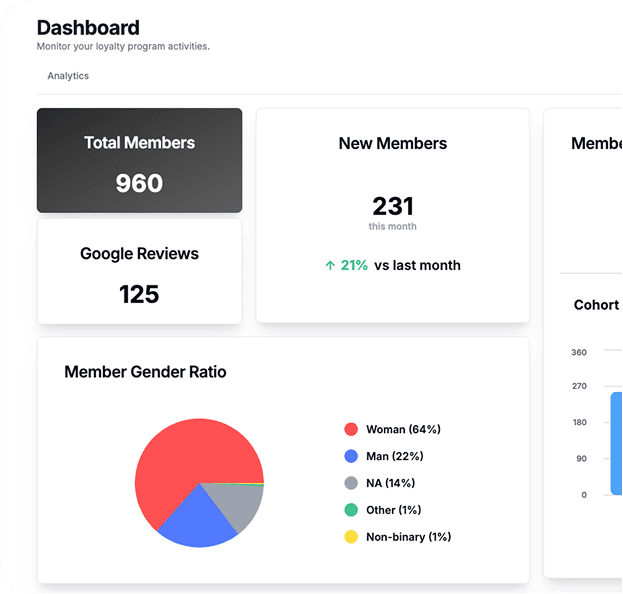Click the red Woman legend dot
The image size is (623, 594).
(x=351, y=429)
